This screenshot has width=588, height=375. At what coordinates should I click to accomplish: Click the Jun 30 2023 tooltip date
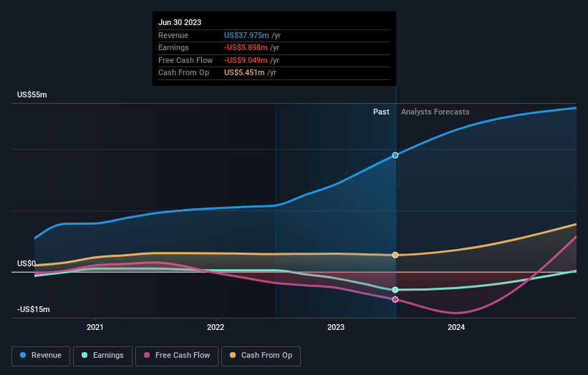point(180,22)
